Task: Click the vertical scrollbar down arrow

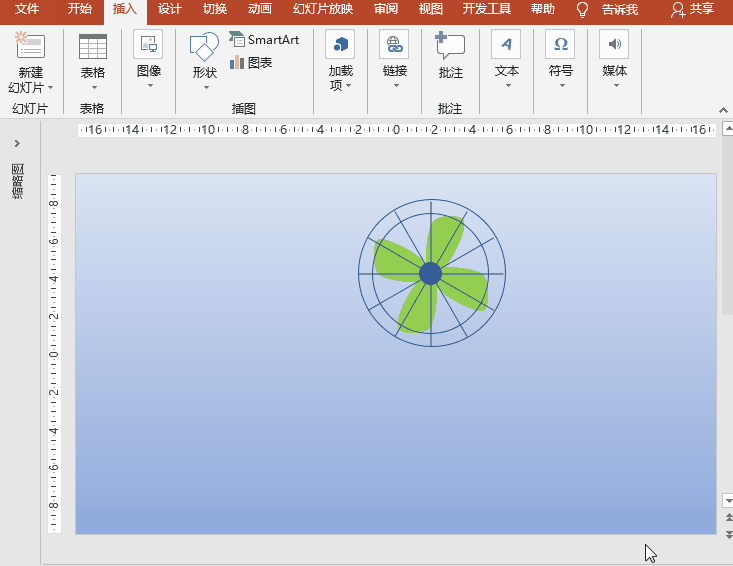Action: pyautogui.click(x=728, y=501)
